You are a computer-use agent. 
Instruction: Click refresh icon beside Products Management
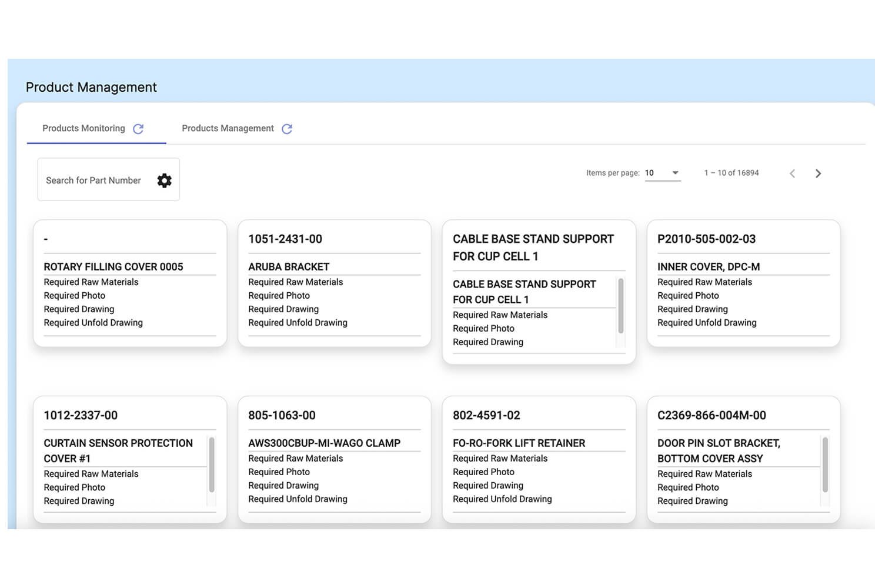pyautogui.click(x=287, y=129)
